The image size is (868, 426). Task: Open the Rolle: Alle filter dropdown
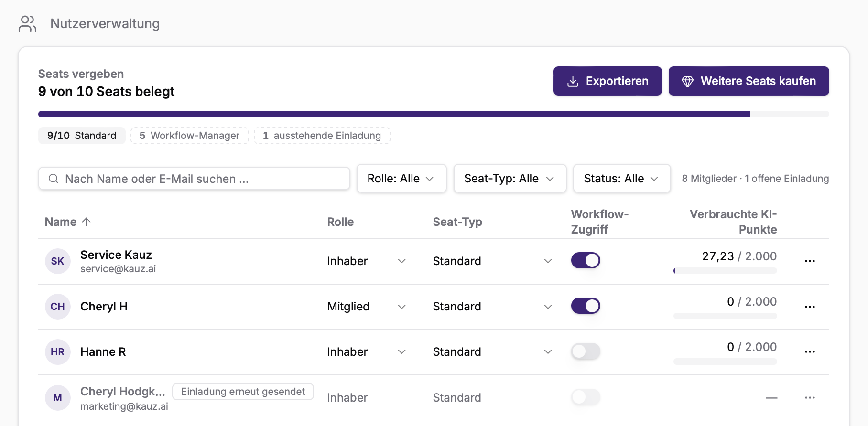pyautogui.click(x=401, y=179)
